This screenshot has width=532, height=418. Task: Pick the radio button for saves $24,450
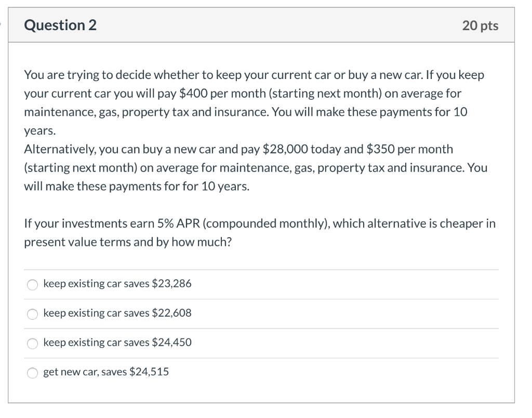tap(33, 343)
